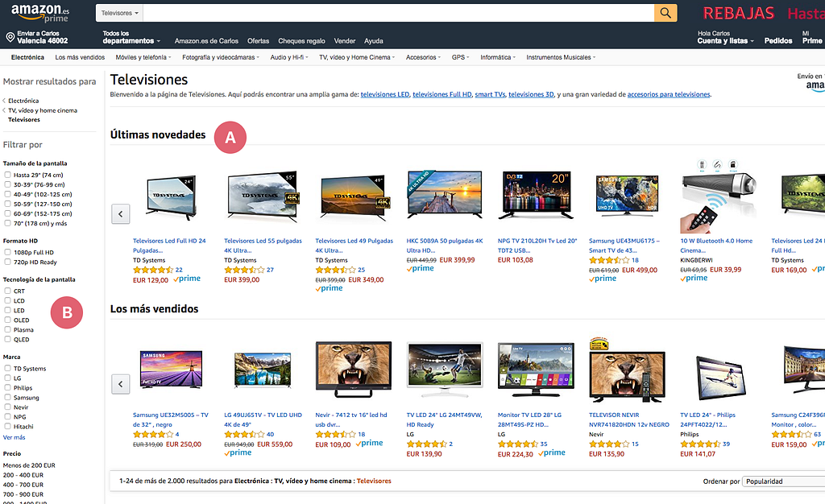Open the star rating of Samsung UE43MU6175
This screenshot has width=825, height=504.
click(x=609, y=260)
